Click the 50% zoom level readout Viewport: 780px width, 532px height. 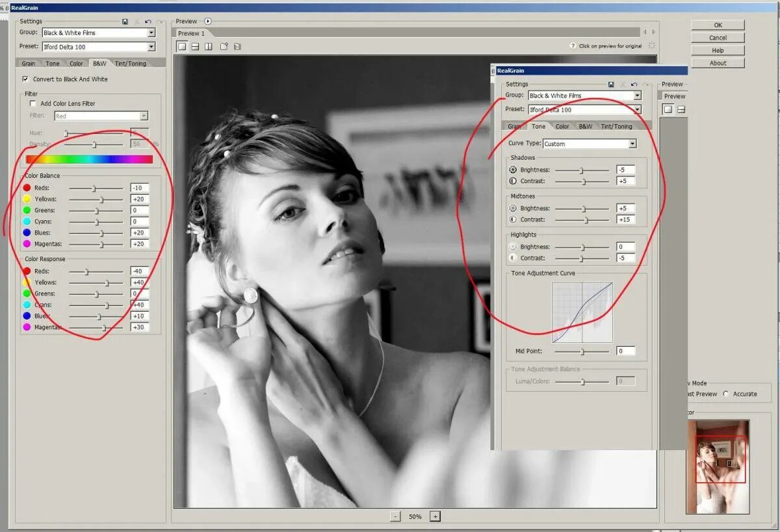(415, 516)
